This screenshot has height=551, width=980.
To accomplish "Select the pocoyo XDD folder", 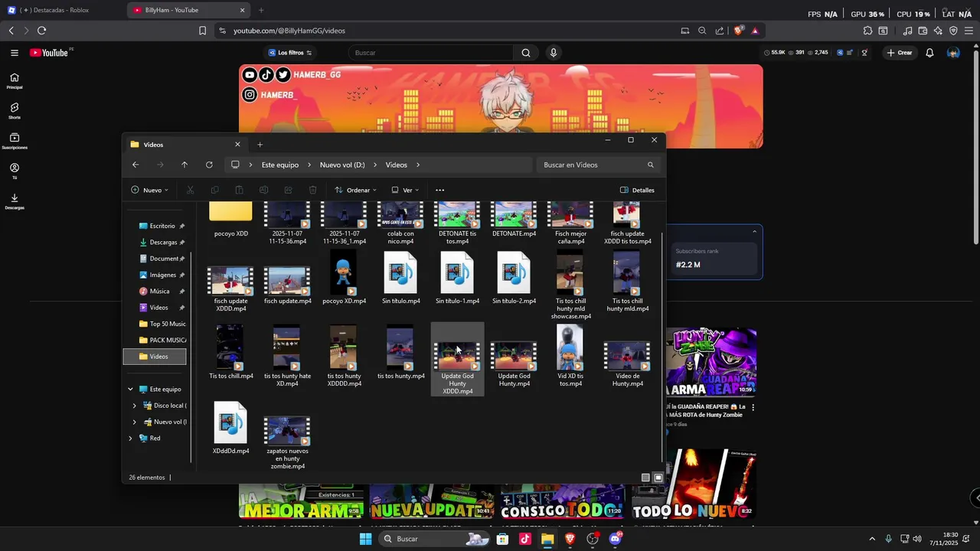I will (x=230, y=220).
